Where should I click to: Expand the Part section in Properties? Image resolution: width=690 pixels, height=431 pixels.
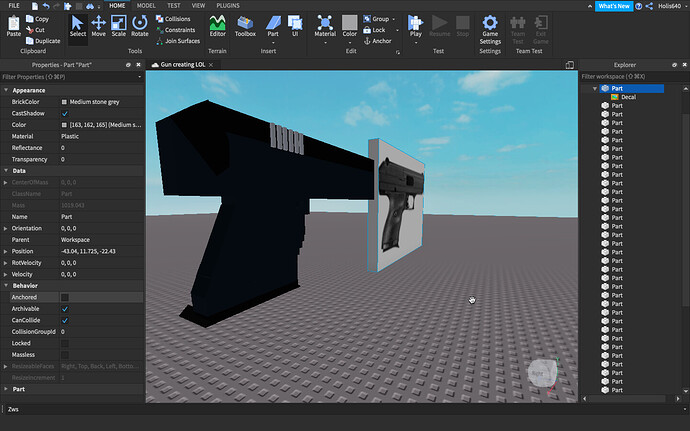click(x=6, y=389)
